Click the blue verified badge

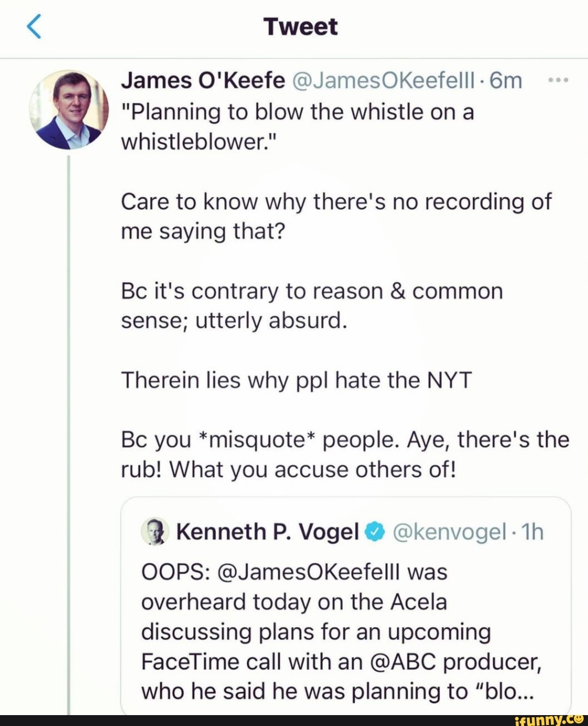375,532
